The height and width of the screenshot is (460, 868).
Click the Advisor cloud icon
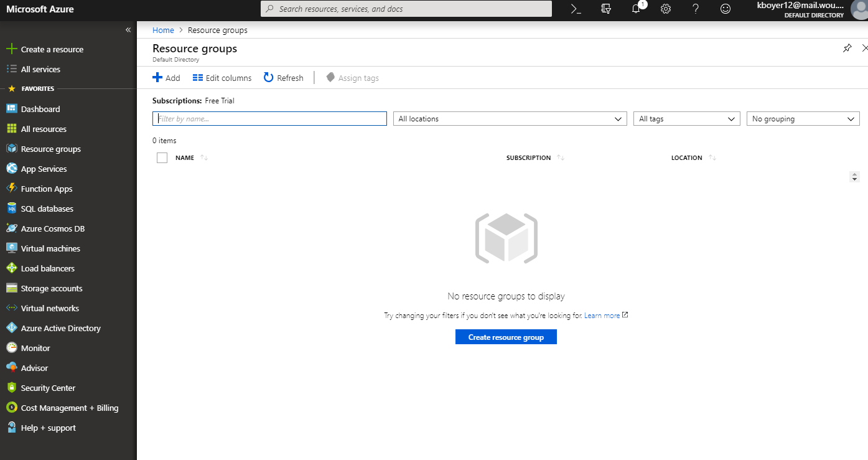click(x=11, y=368)
